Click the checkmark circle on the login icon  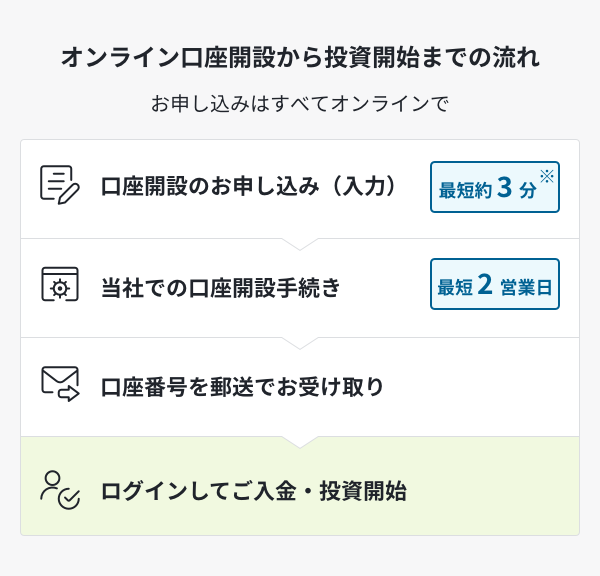pos(69,499)
